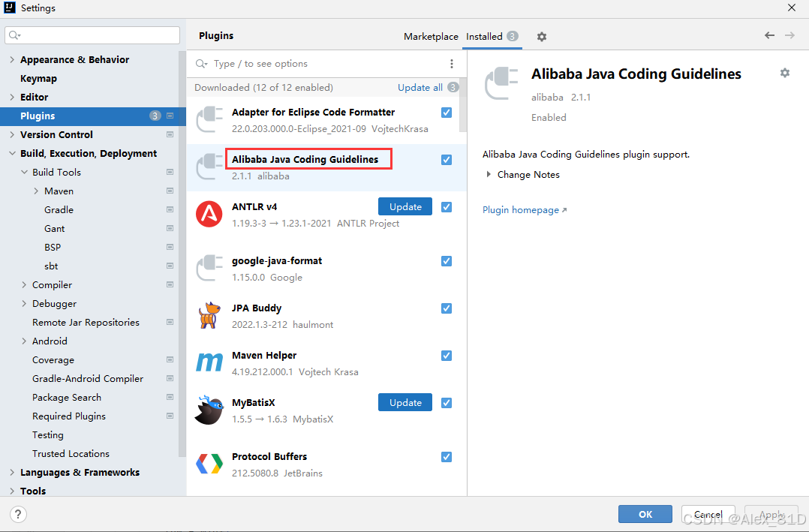
Task: Open the plugin list three-dot options menu
Action: coord(452,64)
